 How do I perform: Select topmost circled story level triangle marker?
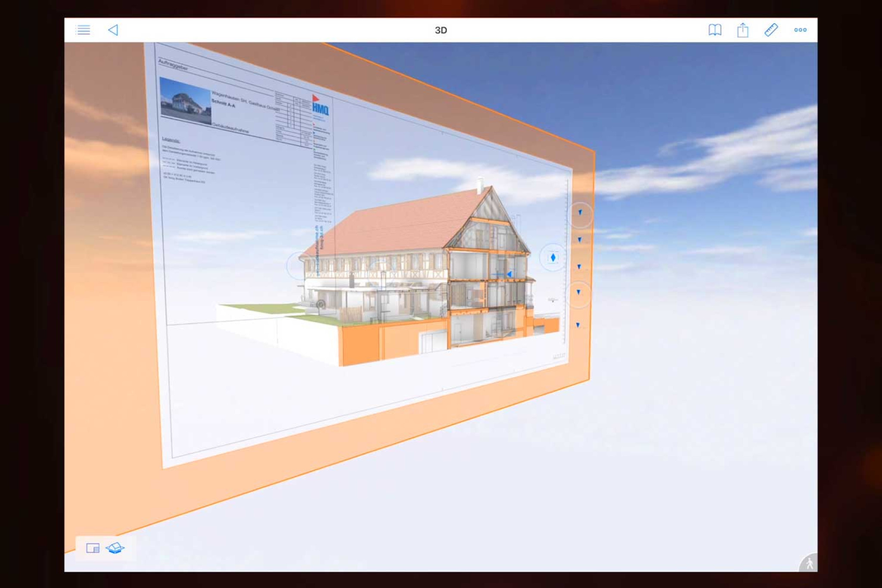(x=580, y=212)
